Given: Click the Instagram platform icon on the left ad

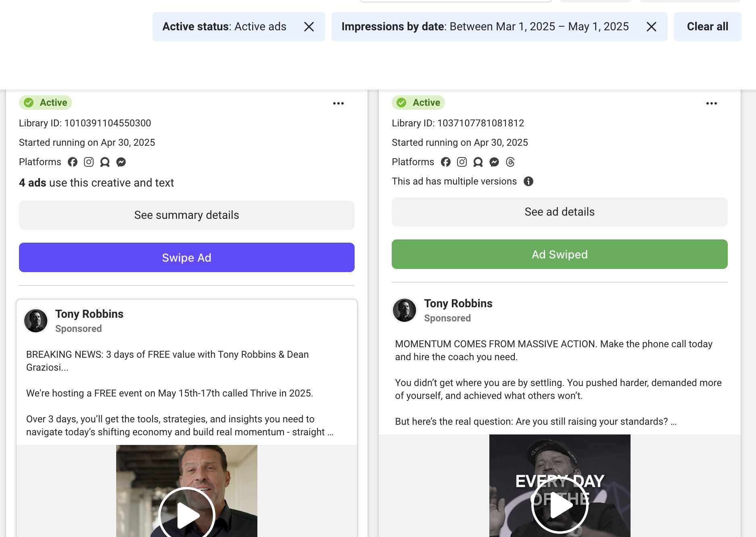Looking at the screenshot, I should point(89,162).
